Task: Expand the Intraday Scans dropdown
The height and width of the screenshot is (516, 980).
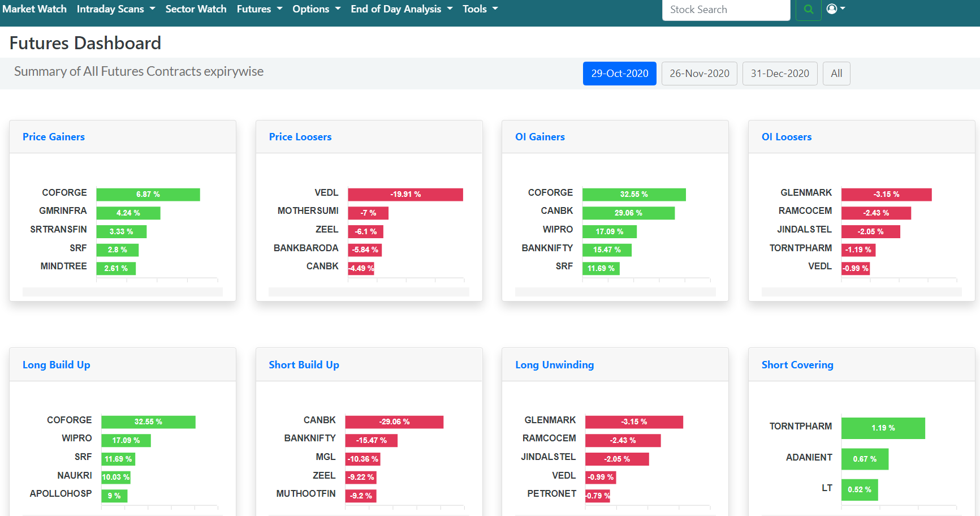Action: tap(116, 9)
